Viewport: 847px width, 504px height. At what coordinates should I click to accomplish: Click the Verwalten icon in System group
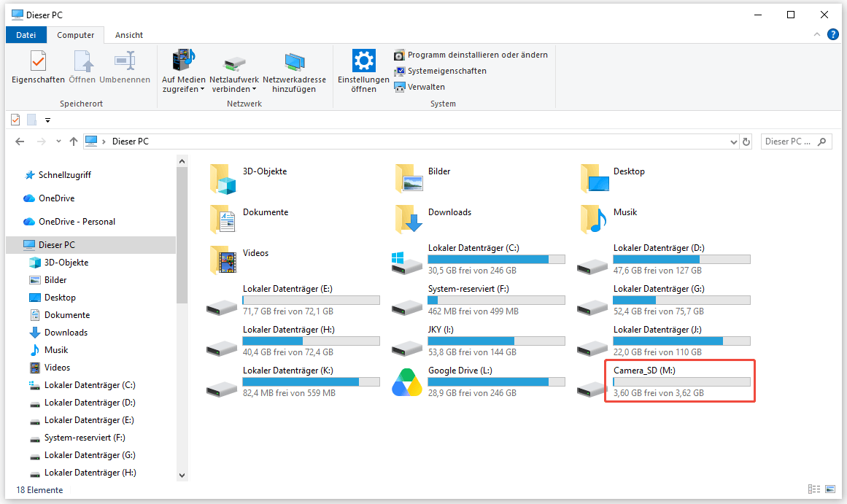pyautogui.click(x=399, y=87)
